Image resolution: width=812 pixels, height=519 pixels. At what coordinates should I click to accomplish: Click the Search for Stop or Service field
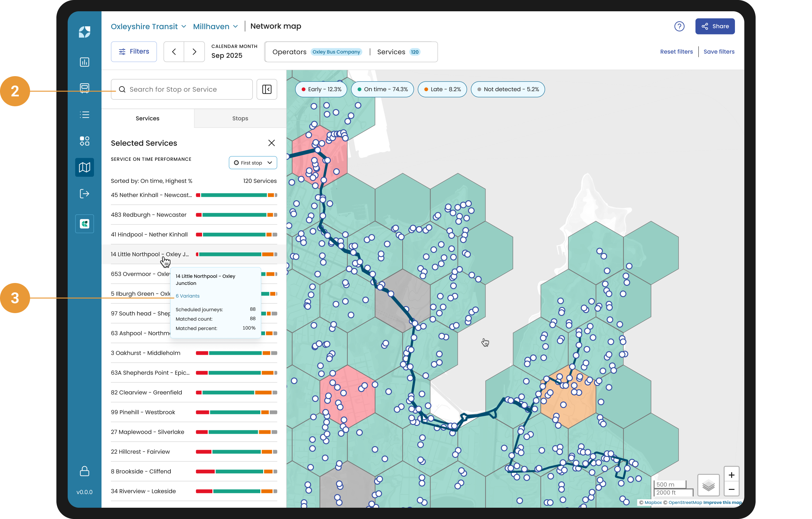(x=182, y=89)
